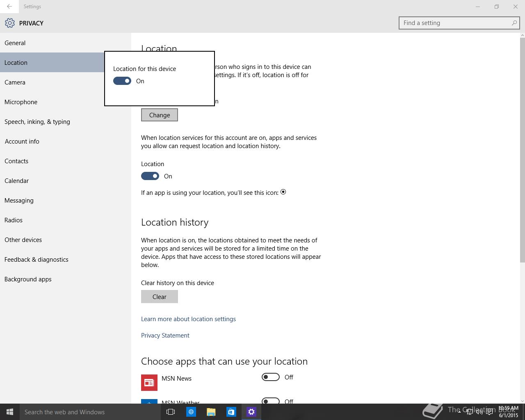The height and width of the screenshot is (420, 525).
Task: Show hidden tray icons arrow
Action: pos(459,412)
